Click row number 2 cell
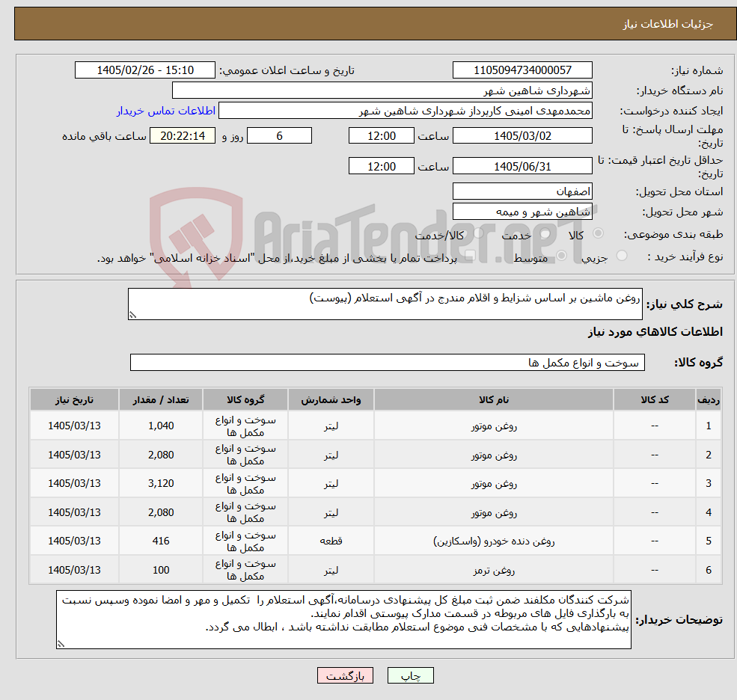The height and width of the screenshot is (700, 737). tap(709, 455)
